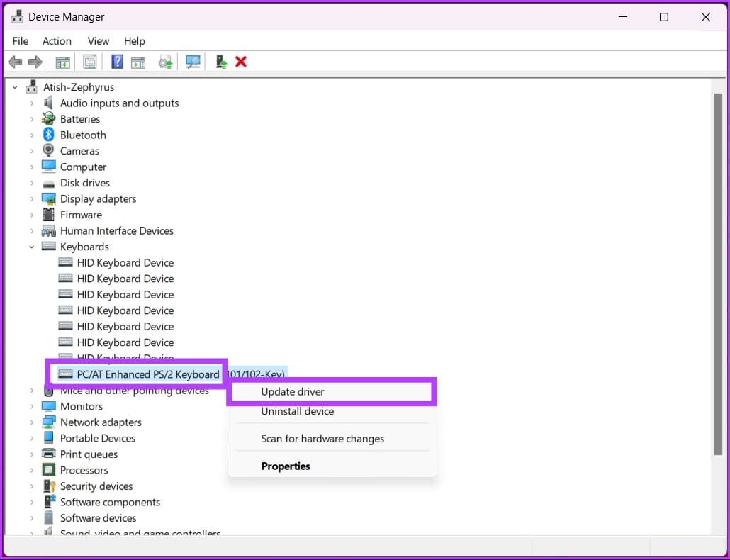730x560 pixels.
Task: Select the Portable Devices row
Action: 98,438
